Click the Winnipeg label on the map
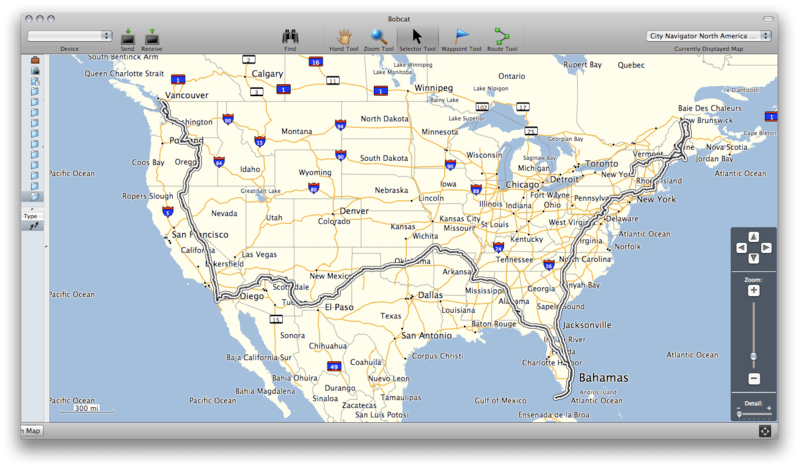 pos(433,88)
